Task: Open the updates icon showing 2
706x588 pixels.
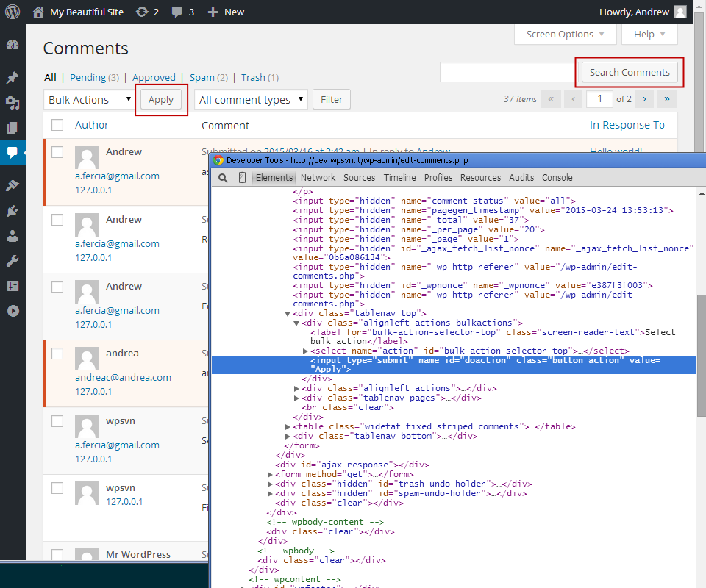Action: pyautogui.click(x=142, y=12)
